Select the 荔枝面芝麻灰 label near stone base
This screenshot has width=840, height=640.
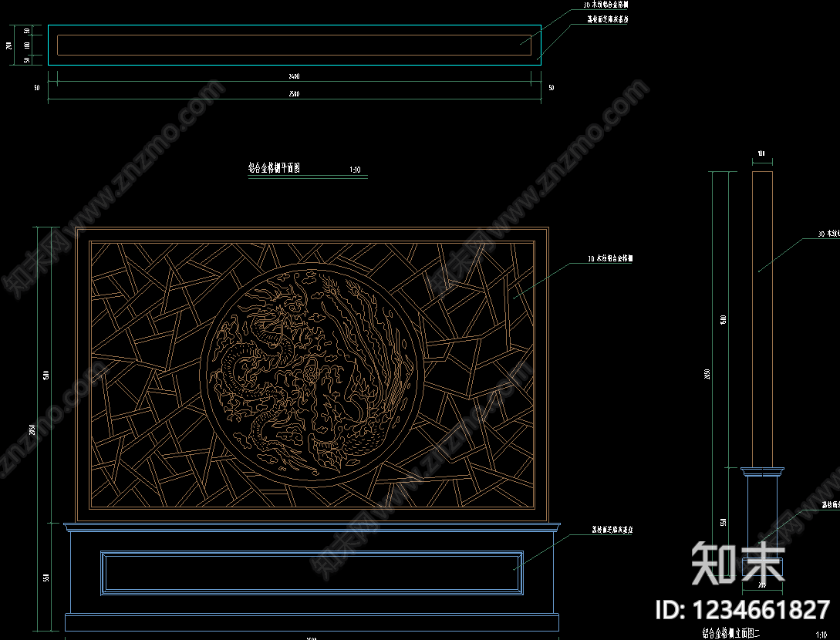612,529
